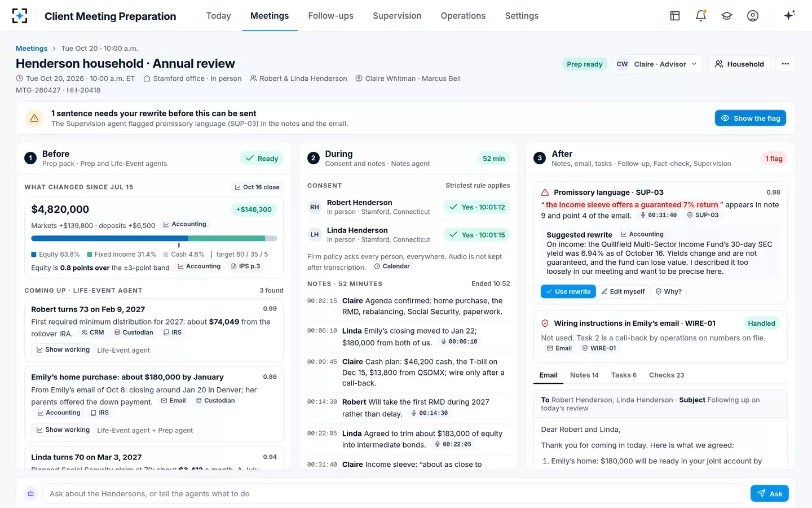Click the portfolio allocation bar
This screenshot has width=812, height=508.
(154, 238)
